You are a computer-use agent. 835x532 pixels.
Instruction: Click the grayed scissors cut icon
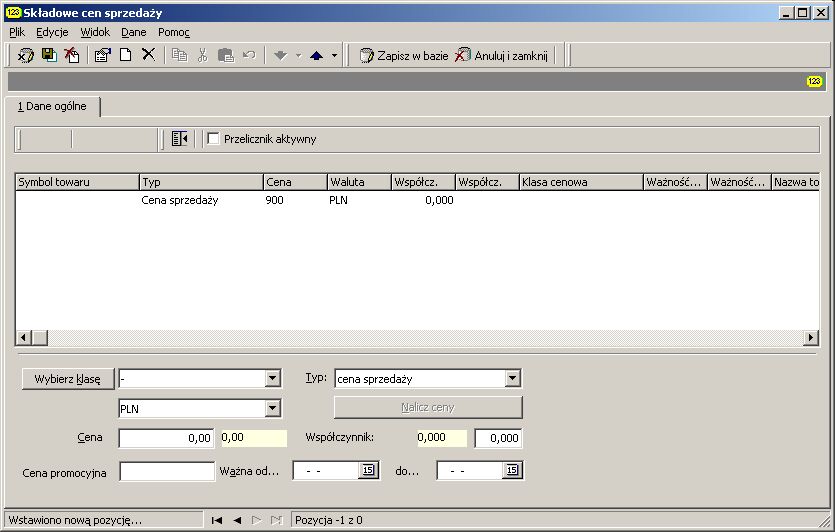pos(202,55)
